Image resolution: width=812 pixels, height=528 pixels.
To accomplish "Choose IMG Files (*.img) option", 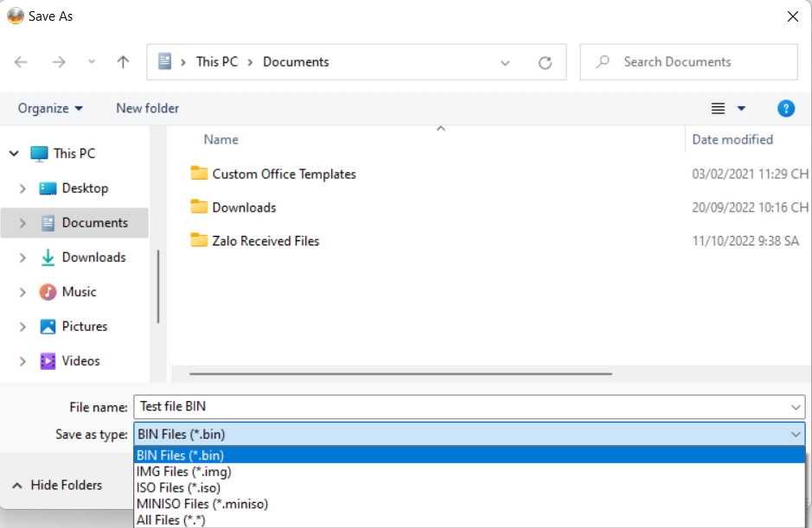I will (x=470, y=472).
